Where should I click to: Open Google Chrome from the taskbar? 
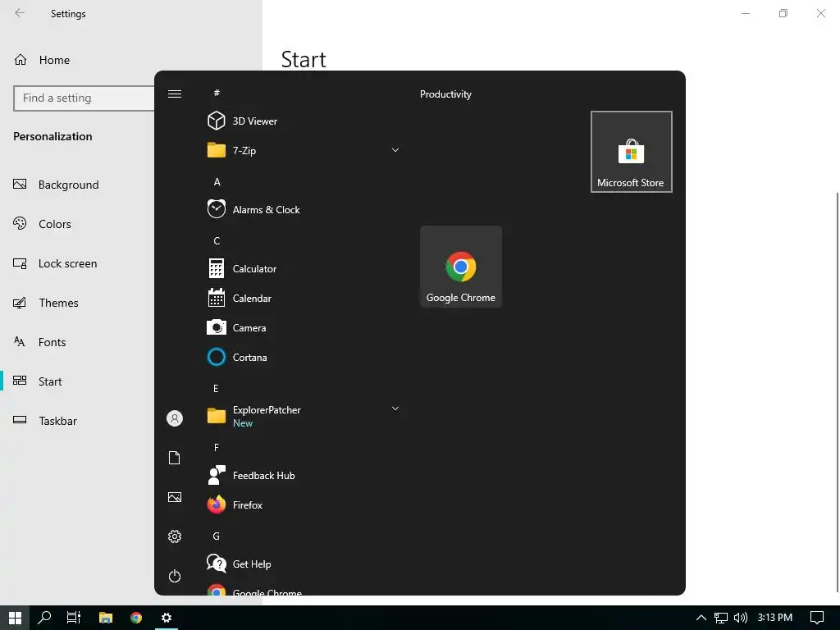(136, 618)
